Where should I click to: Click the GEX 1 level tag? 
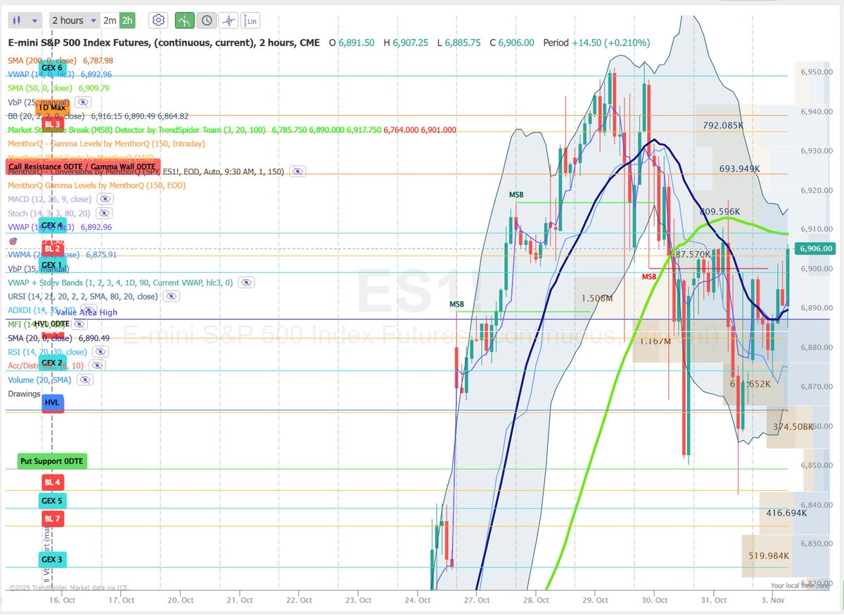(x=52, y=265)
